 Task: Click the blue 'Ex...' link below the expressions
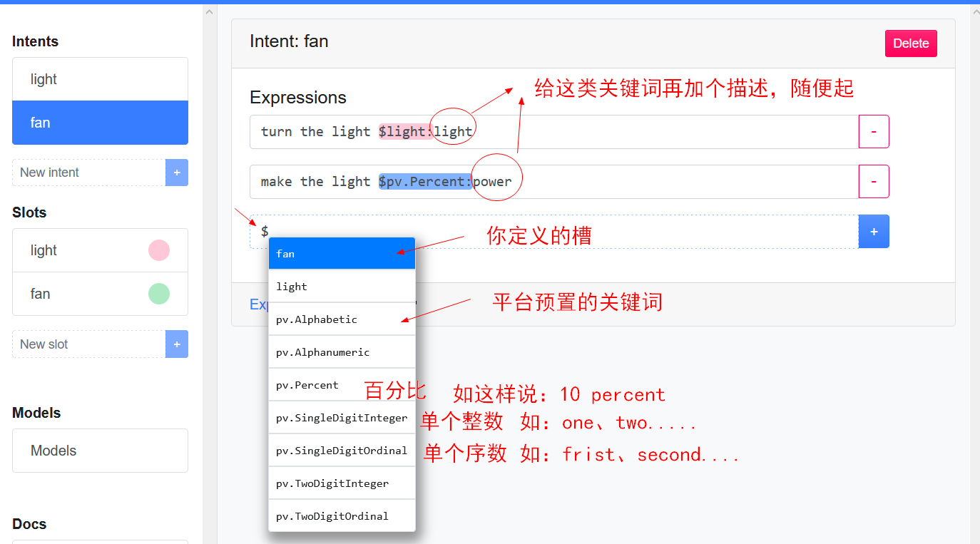point(258,304)
